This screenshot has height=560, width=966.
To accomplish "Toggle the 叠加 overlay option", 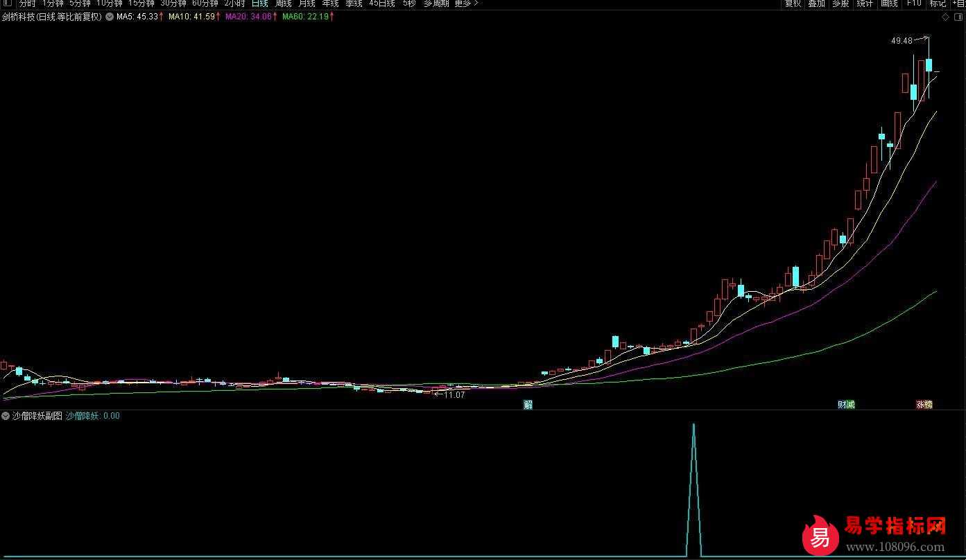I will point(816,3).
